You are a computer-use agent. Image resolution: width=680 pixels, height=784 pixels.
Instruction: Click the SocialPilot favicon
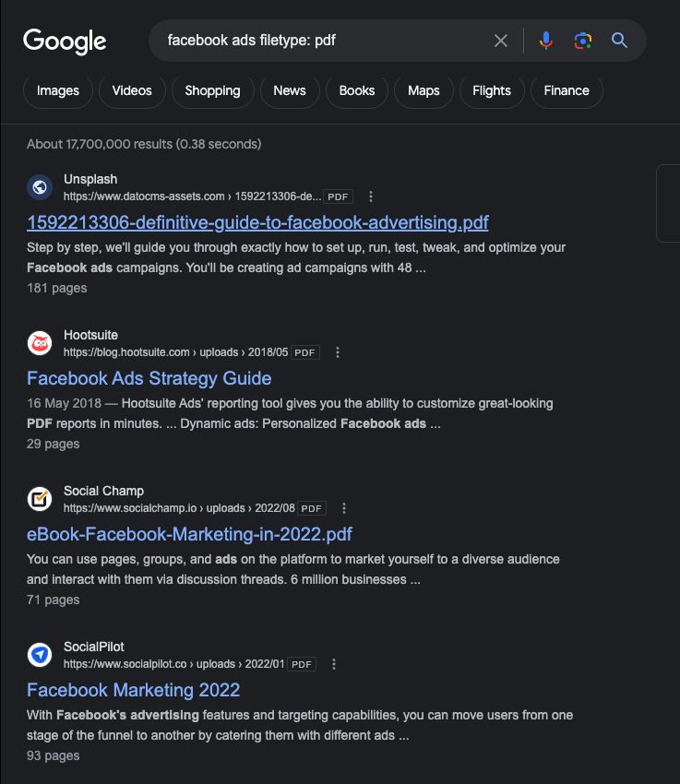(40, 655)
